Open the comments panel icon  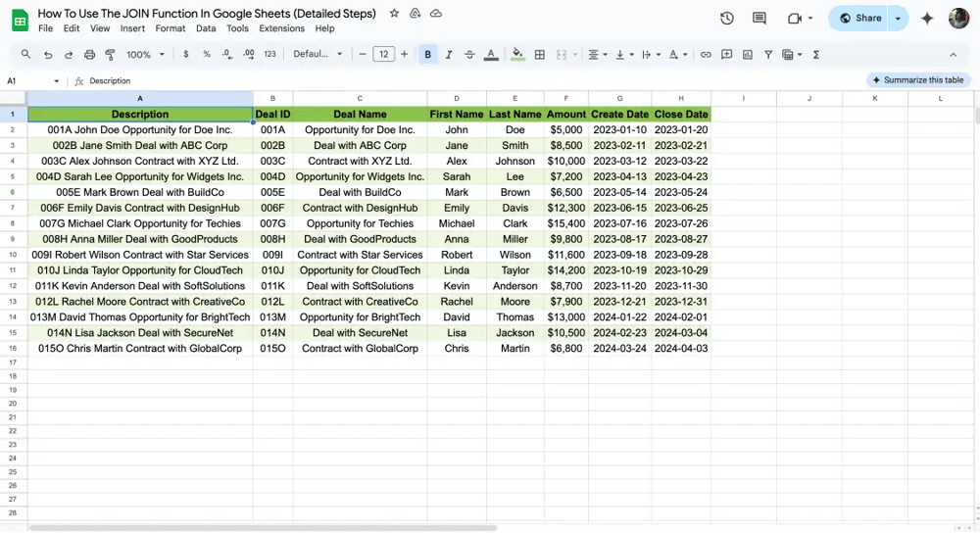759,19
